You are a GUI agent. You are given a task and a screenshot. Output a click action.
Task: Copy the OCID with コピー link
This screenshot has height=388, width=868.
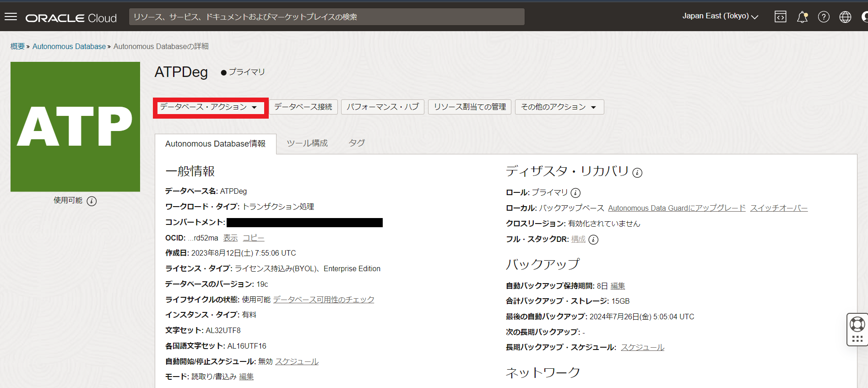(254, 238)
